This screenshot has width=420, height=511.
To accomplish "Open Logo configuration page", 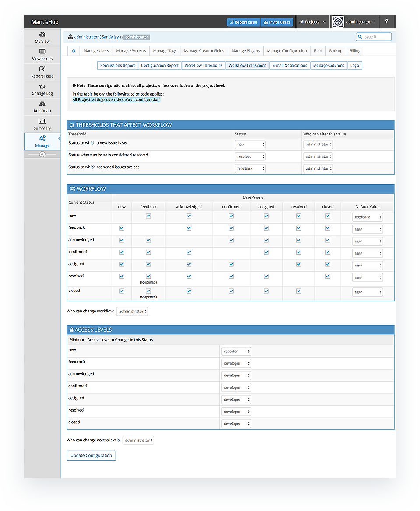I will (x=355, y=65).
